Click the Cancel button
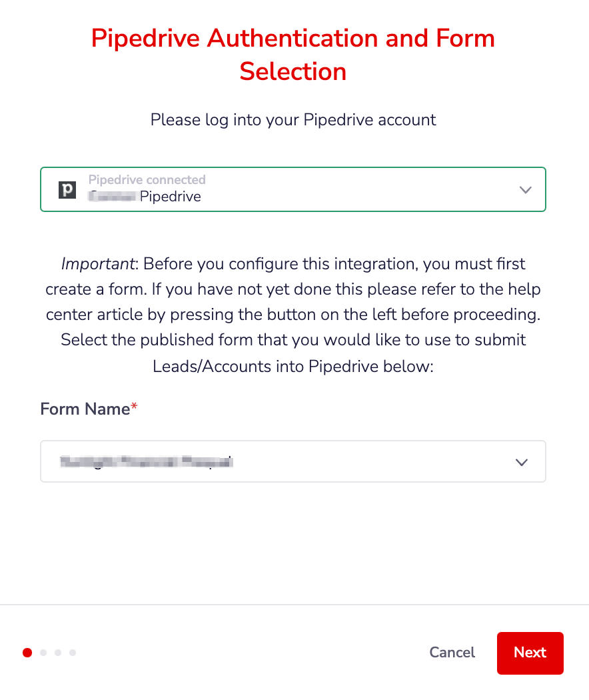 point(452,653)
